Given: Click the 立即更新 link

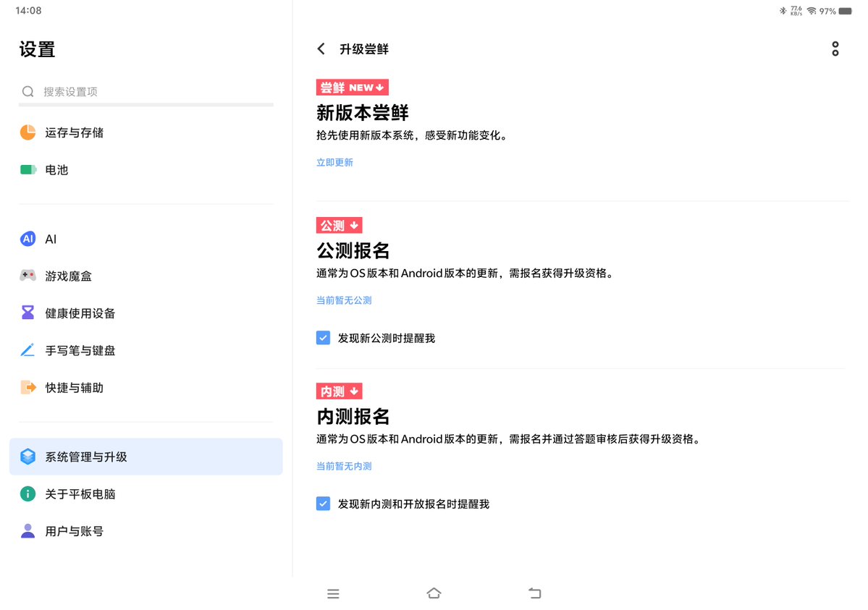Looking at the screenshot, I should [x=334, y=162].
